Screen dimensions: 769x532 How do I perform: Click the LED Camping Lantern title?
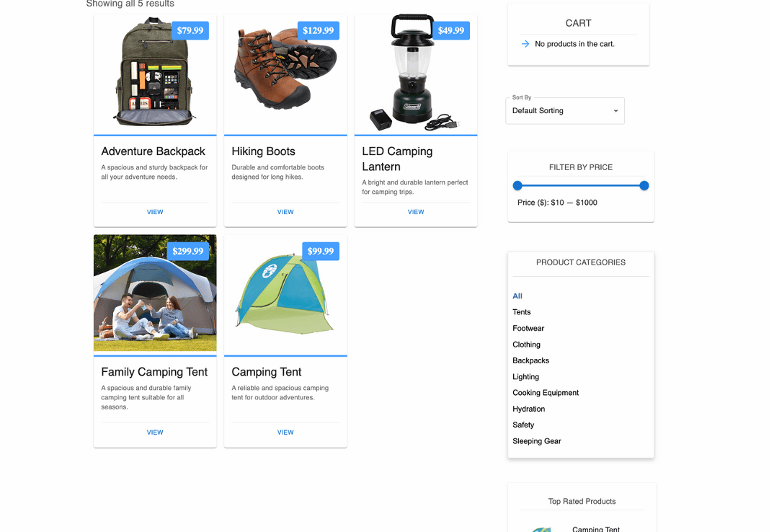tap(397, 159)
